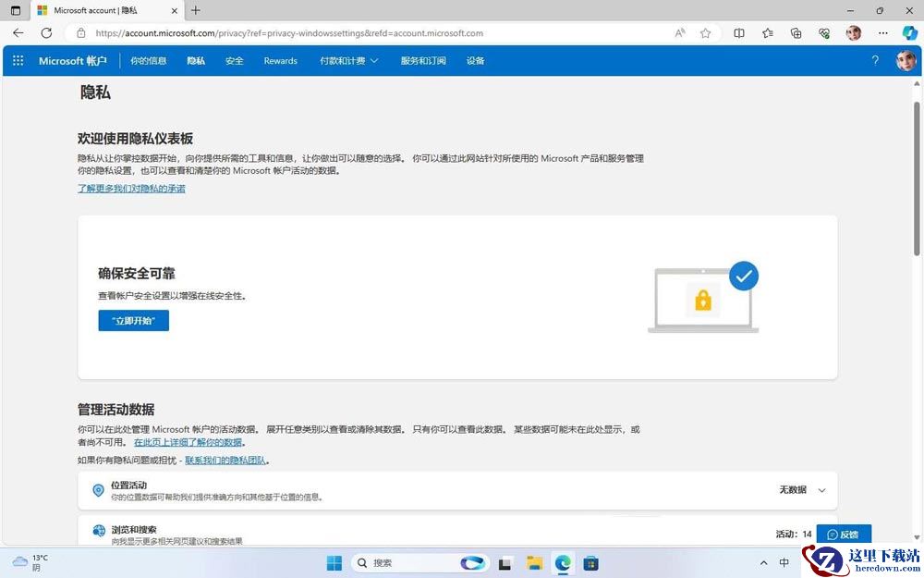Open weather widget showing 13°C

tap(30, 562)
